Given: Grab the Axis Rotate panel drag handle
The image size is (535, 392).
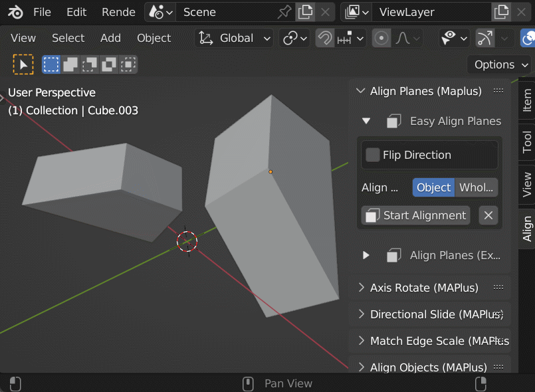Looking at the screenshot, I should (x=498, y=287).
